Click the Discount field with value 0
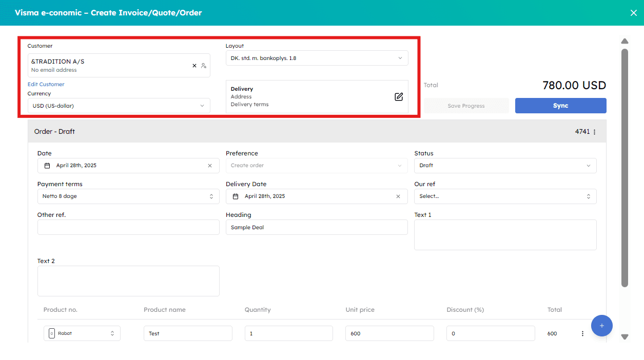644x360 pixels. (491, 333)
